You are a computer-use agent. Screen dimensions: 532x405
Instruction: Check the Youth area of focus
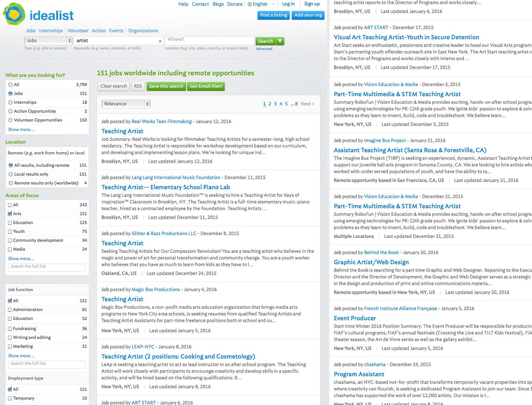[10, 231]
